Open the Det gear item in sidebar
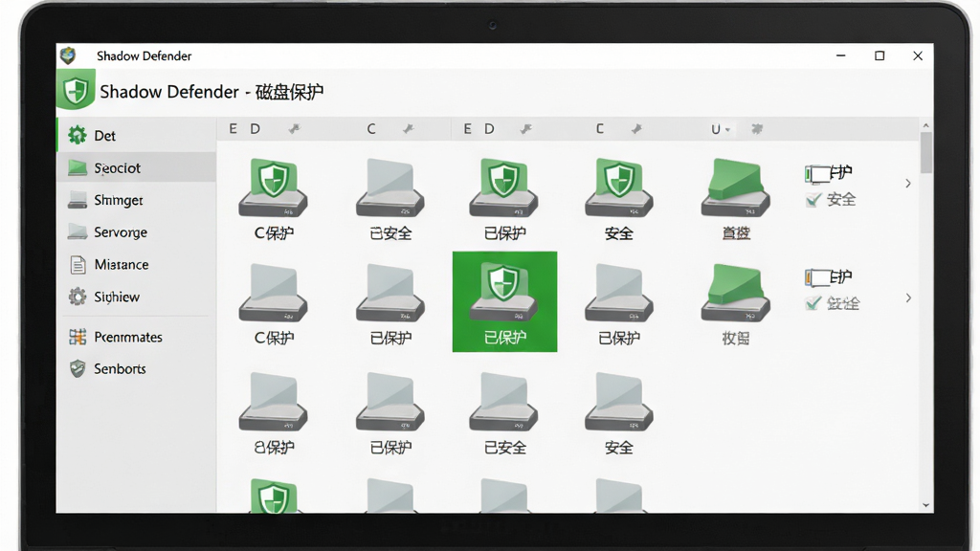Screen dimensions: 980x551 click(x=136, y=136)
